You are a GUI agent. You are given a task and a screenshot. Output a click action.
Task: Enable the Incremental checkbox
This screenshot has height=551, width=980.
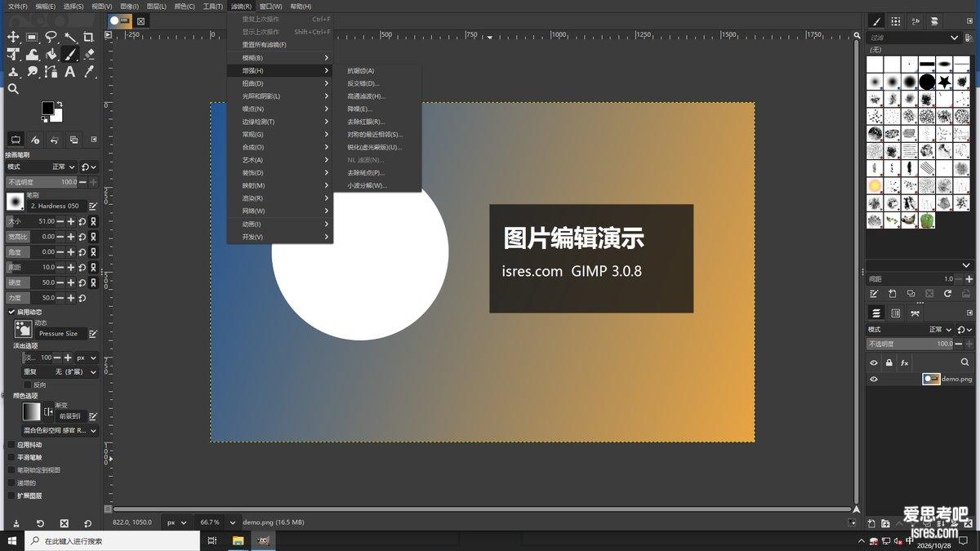[11, 482]
